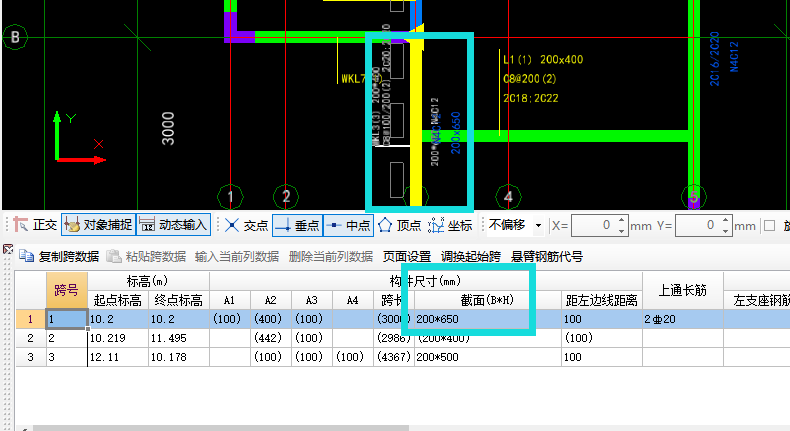Select the A3 column header
This screenshot has width=790, height=431.
pos(311,300)
